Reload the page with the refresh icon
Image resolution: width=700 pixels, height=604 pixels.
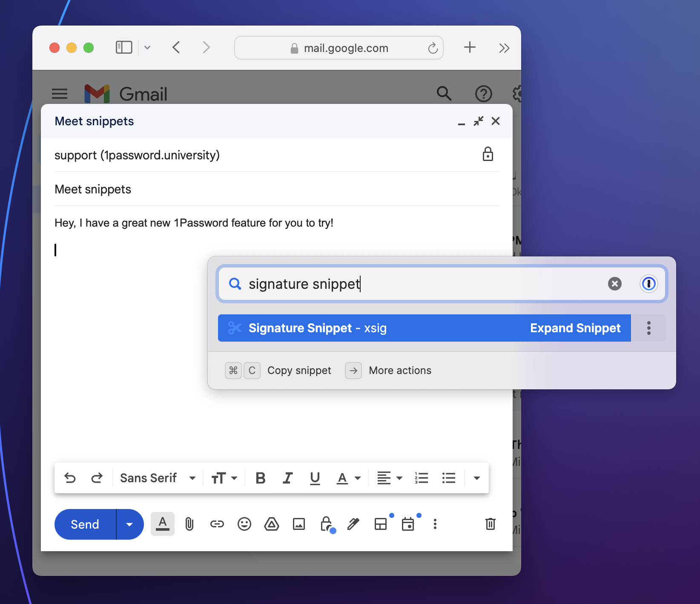pos(433,48)
